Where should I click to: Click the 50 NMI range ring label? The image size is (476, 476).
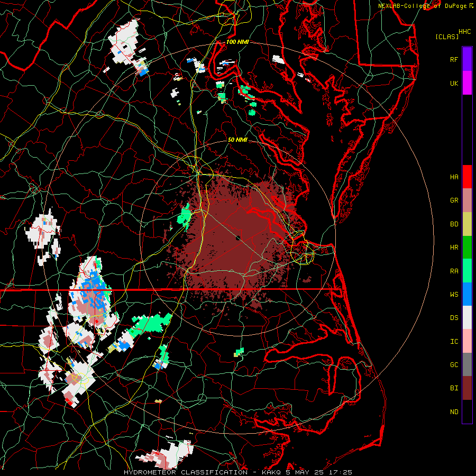click(237, 140)
